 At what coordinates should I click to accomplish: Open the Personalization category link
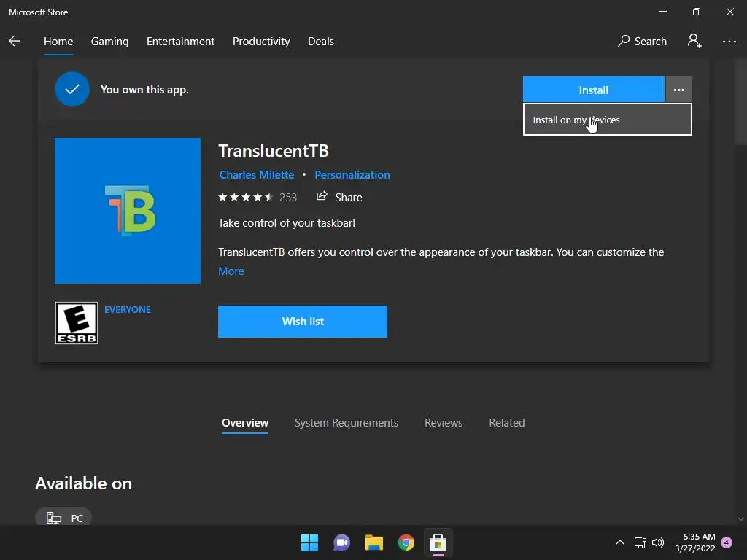[x=352, y=175]
